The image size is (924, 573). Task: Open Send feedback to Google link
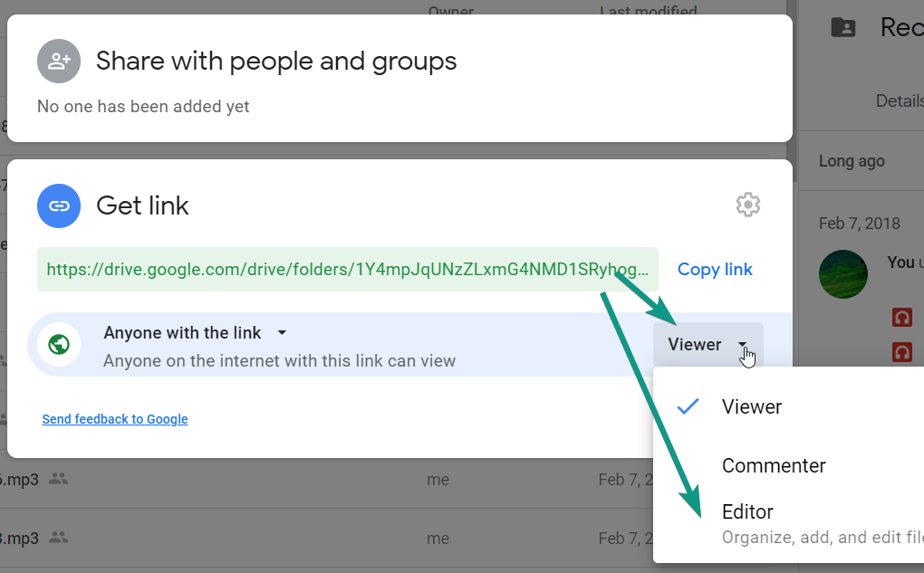(x=115, y=419)
